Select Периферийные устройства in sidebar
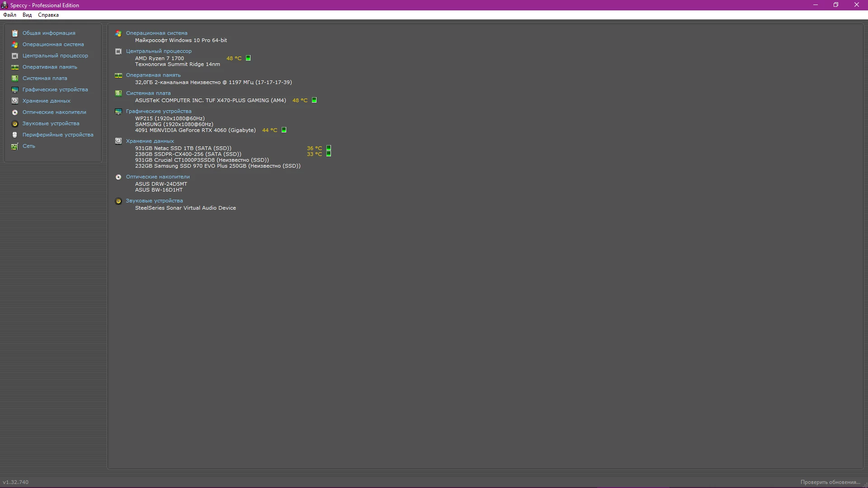868x488 pixels. 58,135
